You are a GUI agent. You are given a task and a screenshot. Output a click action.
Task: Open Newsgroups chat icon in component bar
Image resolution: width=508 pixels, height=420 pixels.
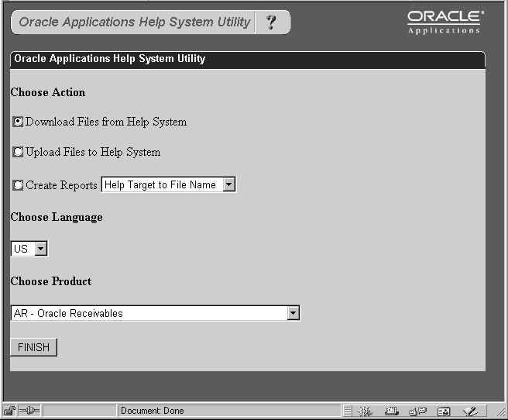click(418, 411)
